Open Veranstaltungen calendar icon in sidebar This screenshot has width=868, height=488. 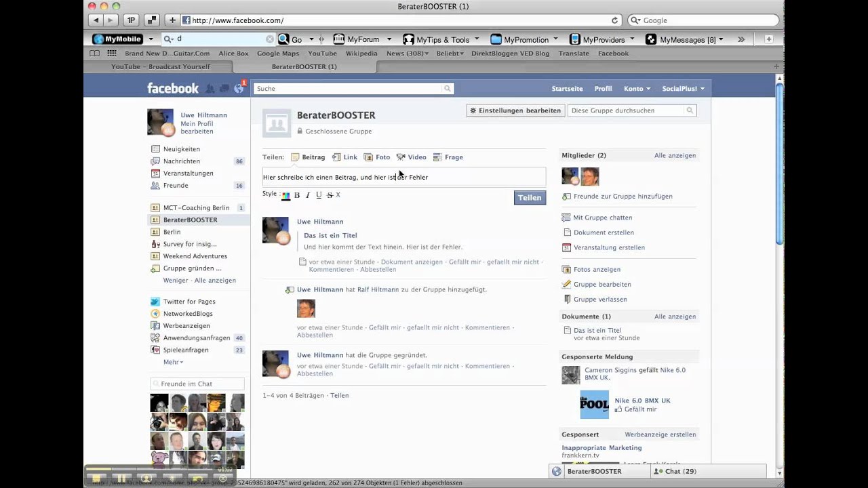[155, 174]
